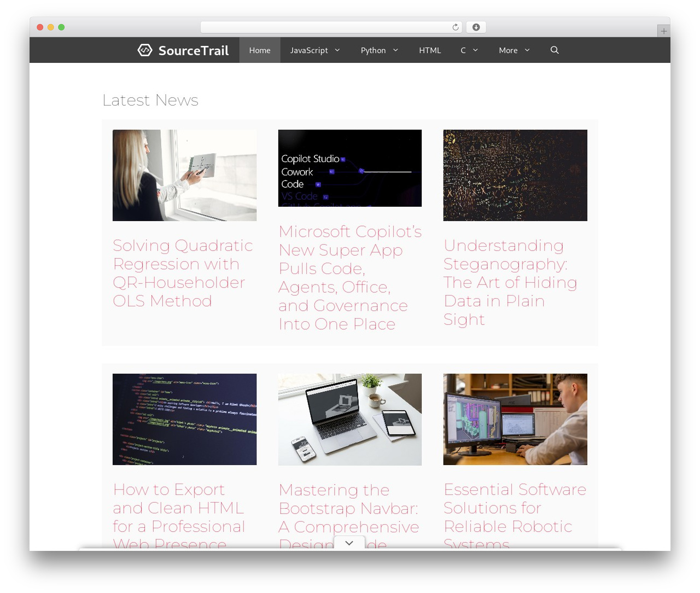Open Microsoft Copilot's New Super App article

350,277
